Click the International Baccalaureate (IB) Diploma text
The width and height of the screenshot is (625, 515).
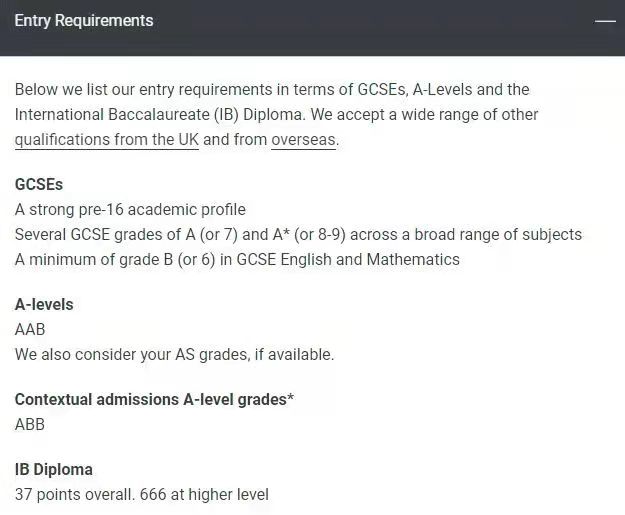click(x=160, y=115)
